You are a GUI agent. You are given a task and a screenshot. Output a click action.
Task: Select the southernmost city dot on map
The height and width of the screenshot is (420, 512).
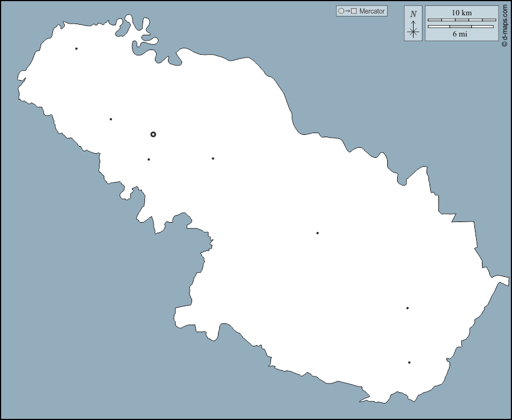click(x=409, y=362)
